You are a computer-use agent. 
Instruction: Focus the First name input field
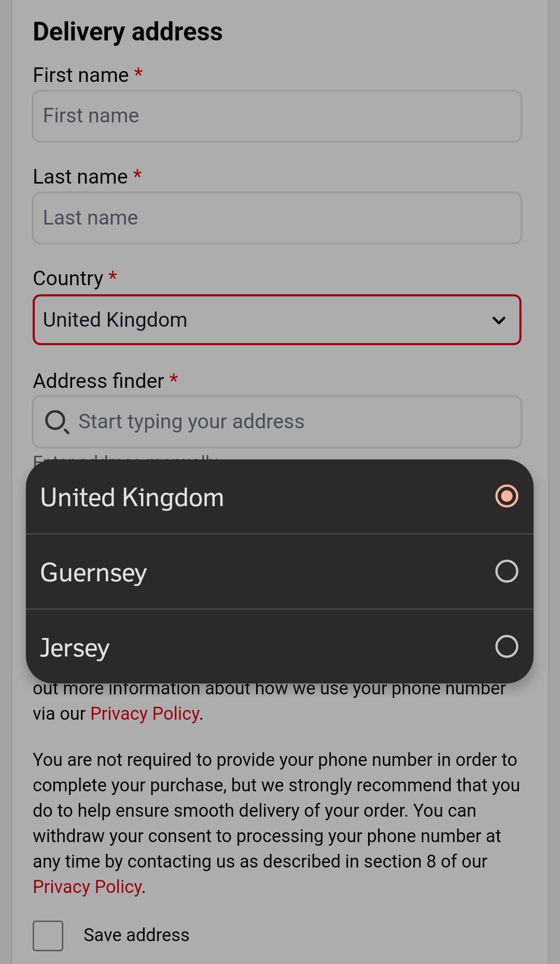277,116
